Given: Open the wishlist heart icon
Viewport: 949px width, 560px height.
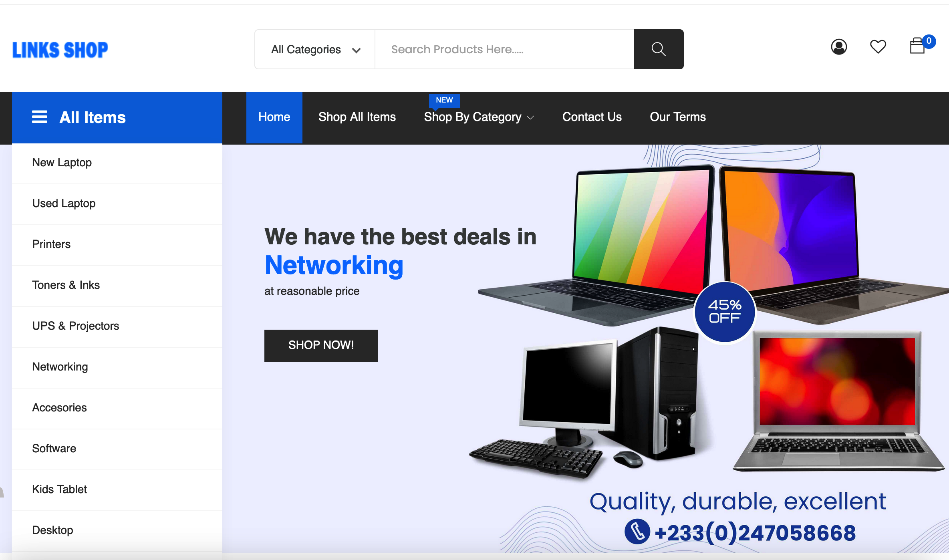Looking at the screenshot, I should 878,47.
